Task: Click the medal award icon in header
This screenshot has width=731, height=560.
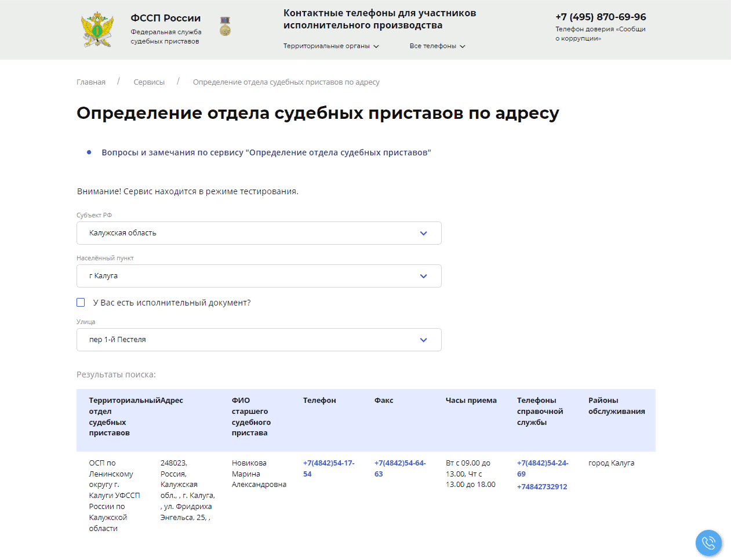Action: [x=225, y=27]
